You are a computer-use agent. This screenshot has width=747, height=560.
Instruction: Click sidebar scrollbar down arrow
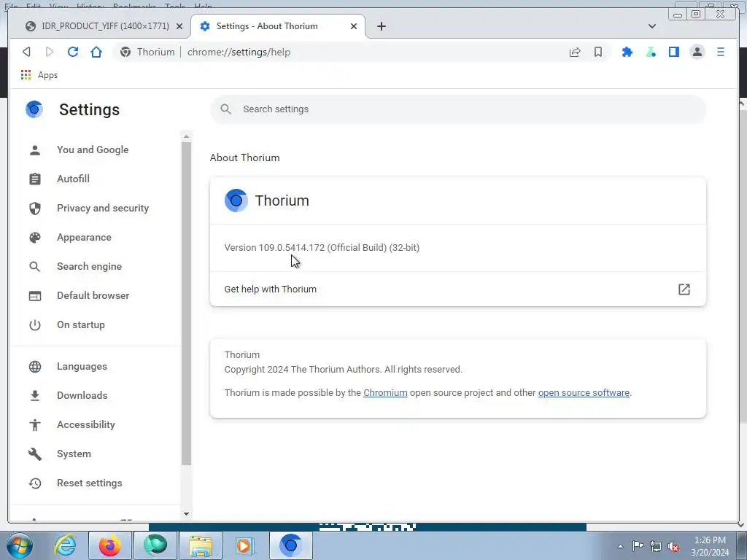pos(186,514)
